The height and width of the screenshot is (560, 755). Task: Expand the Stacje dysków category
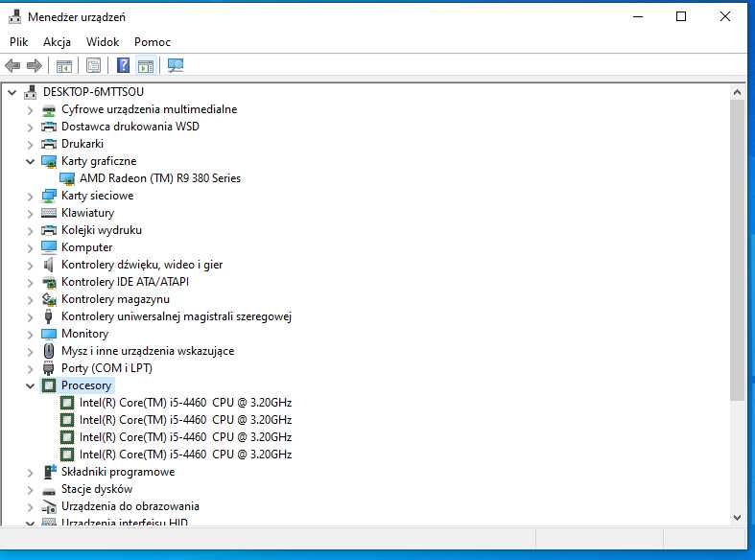[x=31, y=490]
